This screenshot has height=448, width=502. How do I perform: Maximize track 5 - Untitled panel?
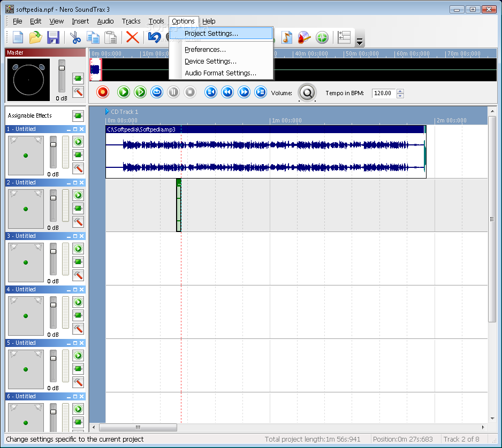pos(75,343)
